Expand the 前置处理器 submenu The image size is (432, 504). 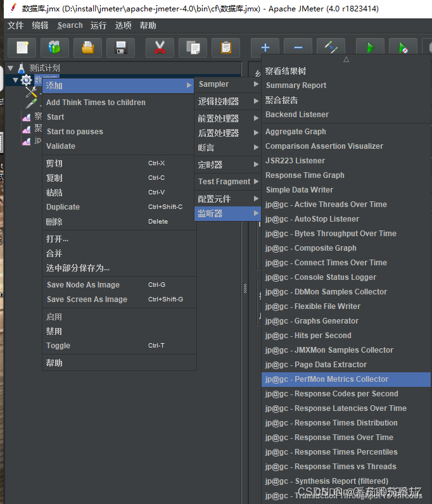(227, 118)
